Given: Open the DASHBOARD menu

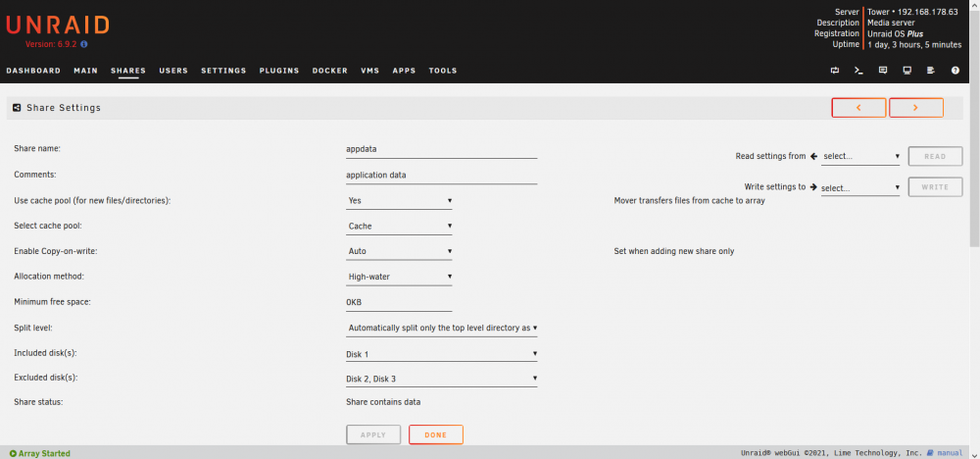Looking at the screenshot, I should point(33,71).
